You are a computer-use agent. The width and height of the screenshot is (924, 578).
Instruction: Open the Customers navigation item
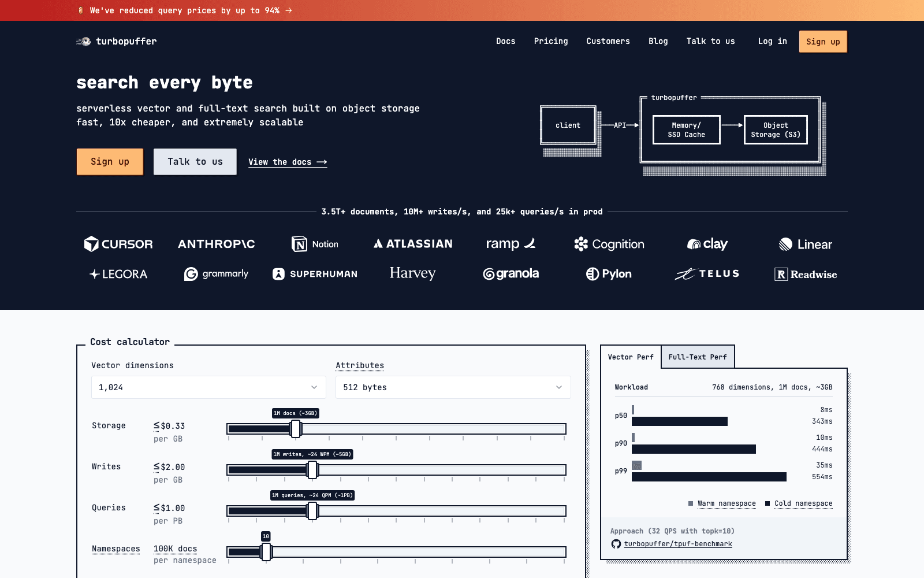pos(608,42)
